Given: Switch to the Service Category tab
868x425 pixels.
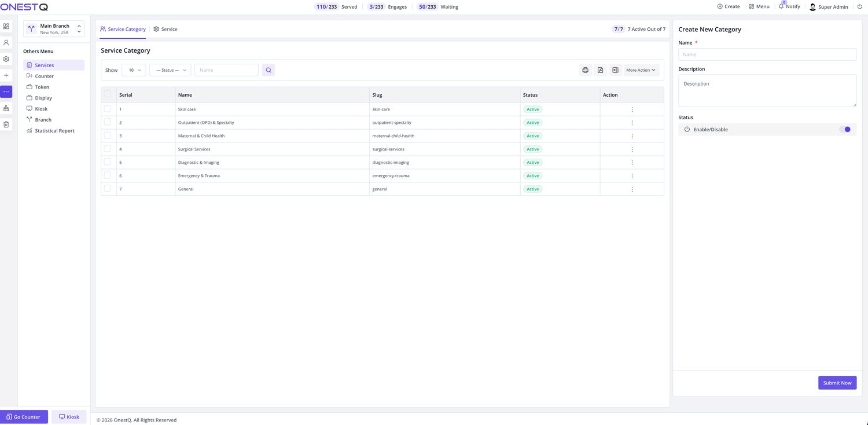Looking at the screenshot, I should (x=123, y=29).
